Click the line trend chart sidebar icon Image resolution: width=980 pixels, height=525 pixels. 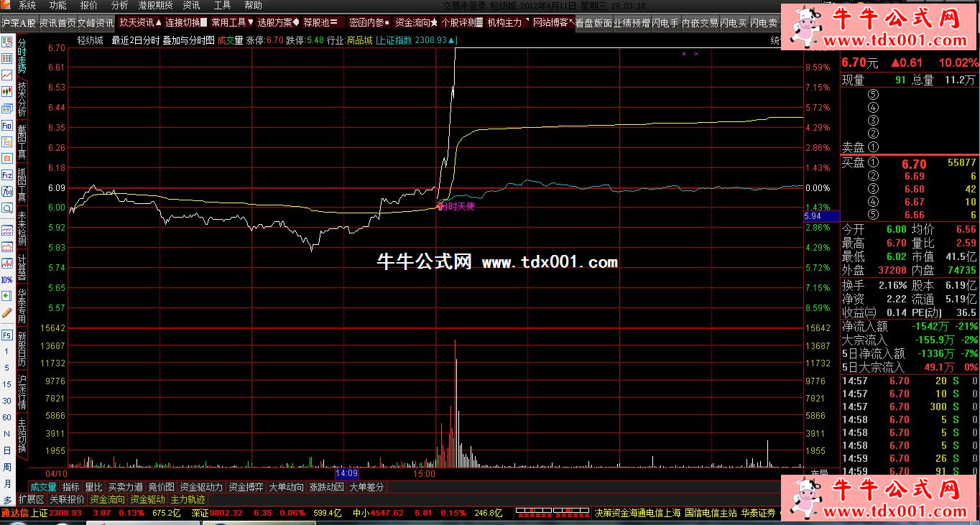[x=6, y=75]
